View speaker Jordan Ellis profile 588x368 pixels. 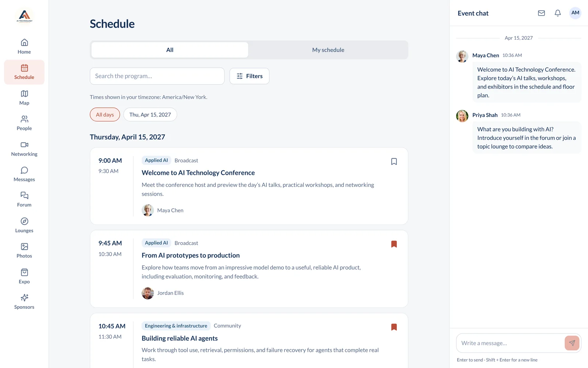pyautogui.click(x=171, y=293)
